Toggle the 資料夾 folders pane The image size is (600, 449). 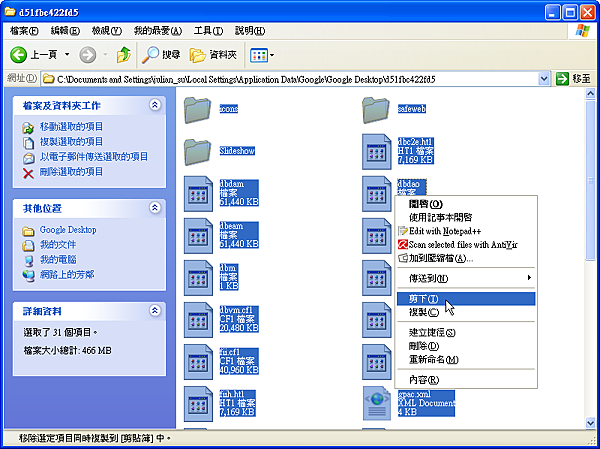(x=213, y=55)
